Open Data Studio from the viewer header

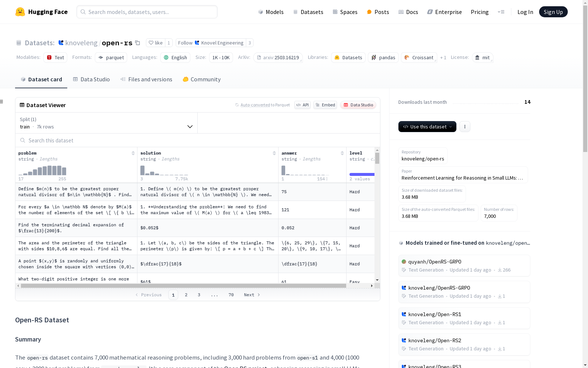tap(358, 105)
